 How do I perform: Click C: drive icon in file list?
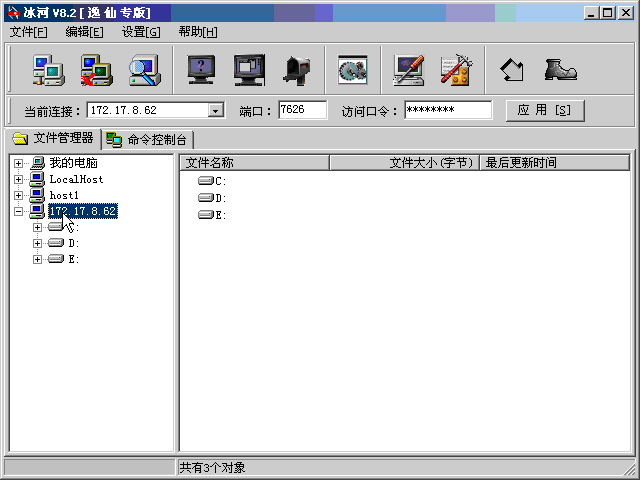pos(206,180)
